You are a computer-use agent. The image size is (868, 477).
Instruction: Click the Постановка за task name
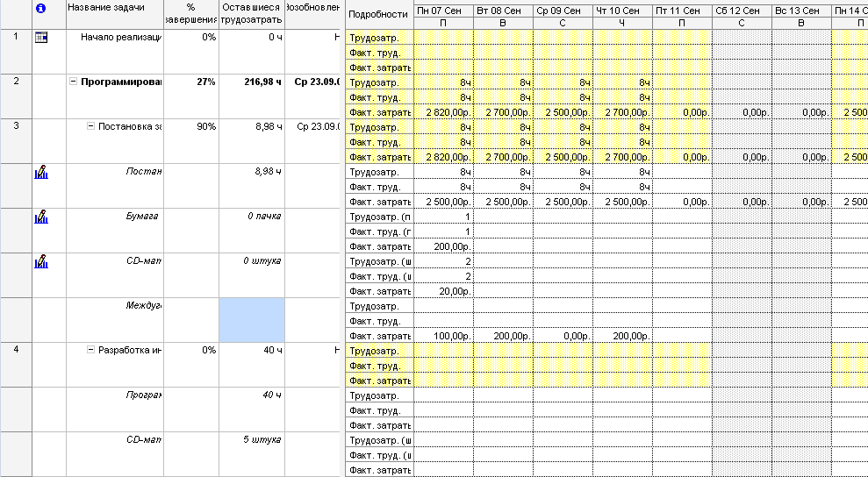(x=130, y=127)
